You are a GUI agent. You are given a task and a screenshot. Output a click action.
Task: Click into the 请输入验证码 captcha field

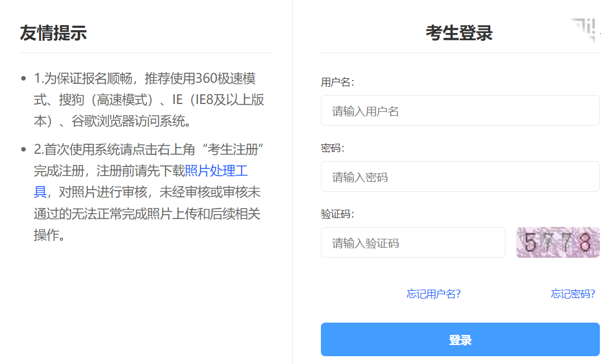[x=413, y=243]
